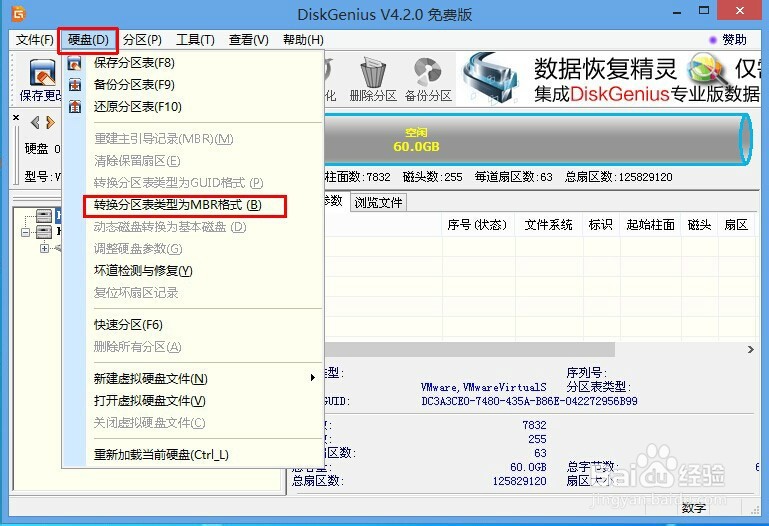Viewport: 769px width, 526px height.
Task: Click the disk GUID value DC3A3CE0-7480-435A-B86E-042272956B99
Action: coord(529,401)
